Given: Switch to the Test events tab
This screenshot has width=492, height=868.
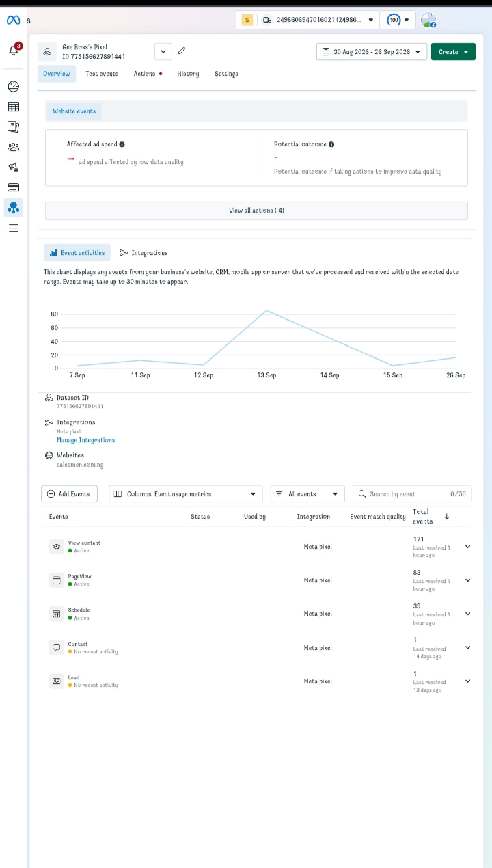Looking at the screenshot, I should (102, 74).
